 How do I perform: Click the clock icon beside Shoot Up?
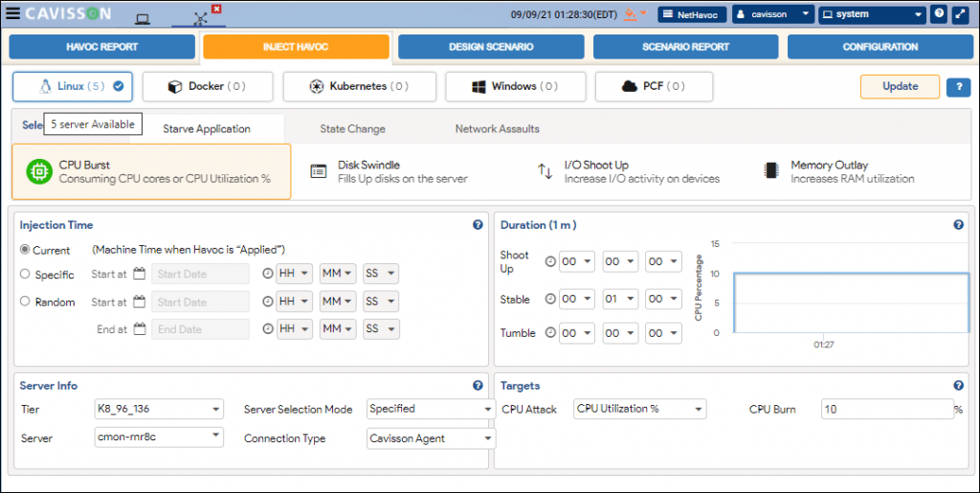click(550, 261)
